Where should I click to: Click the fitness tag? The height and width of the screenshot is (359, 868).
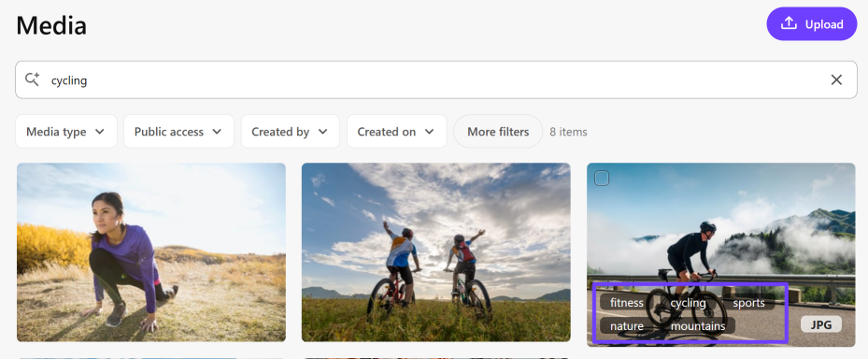coord(627,303)
